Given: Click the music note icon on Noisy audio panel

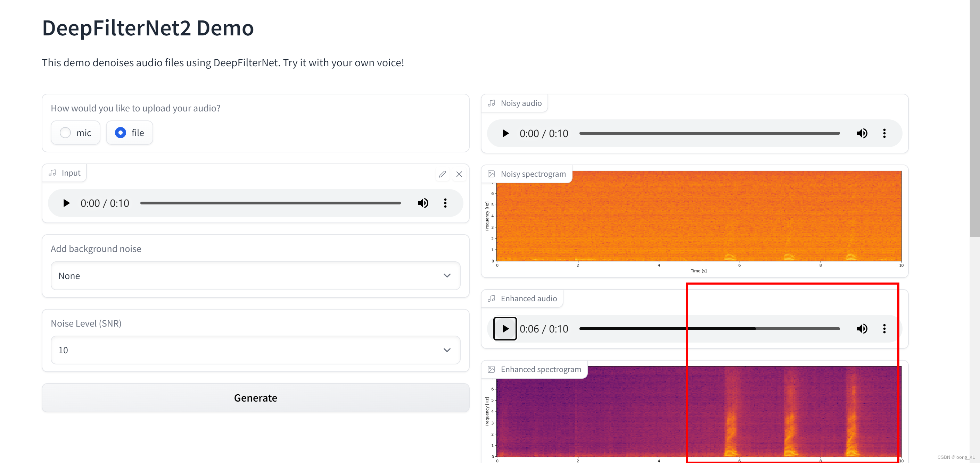Looking at the screenshot, I should click(492, 103).
